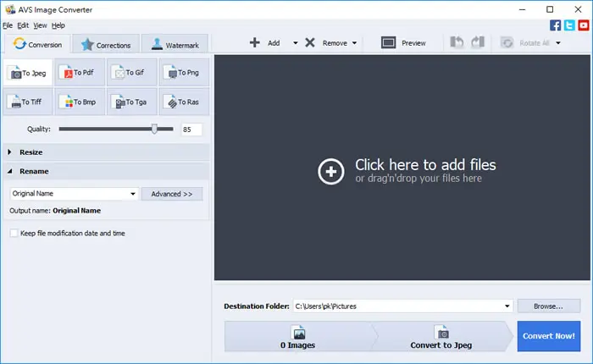Switch to the Corrections tab
593x364 pixels.
[106, 45]
